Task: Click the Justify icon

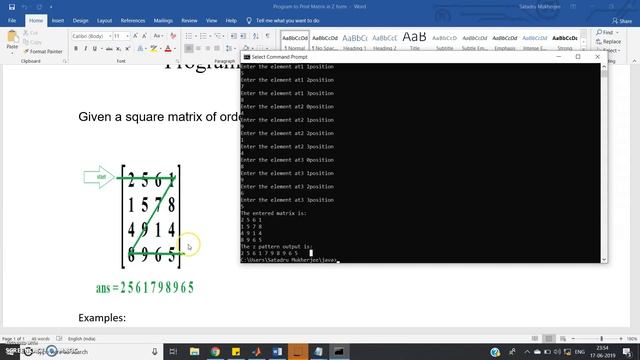Action: click(217, 49)
